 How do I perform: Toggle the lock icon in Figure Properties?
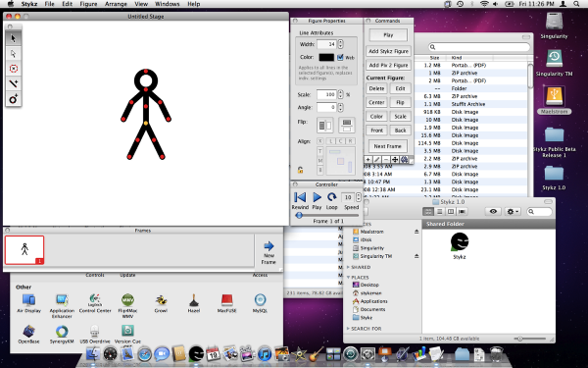[301, 170]
